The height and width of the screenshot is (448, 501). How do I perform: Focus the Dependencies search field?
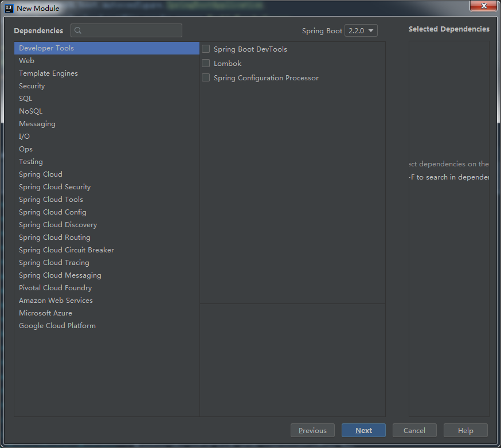127,30
